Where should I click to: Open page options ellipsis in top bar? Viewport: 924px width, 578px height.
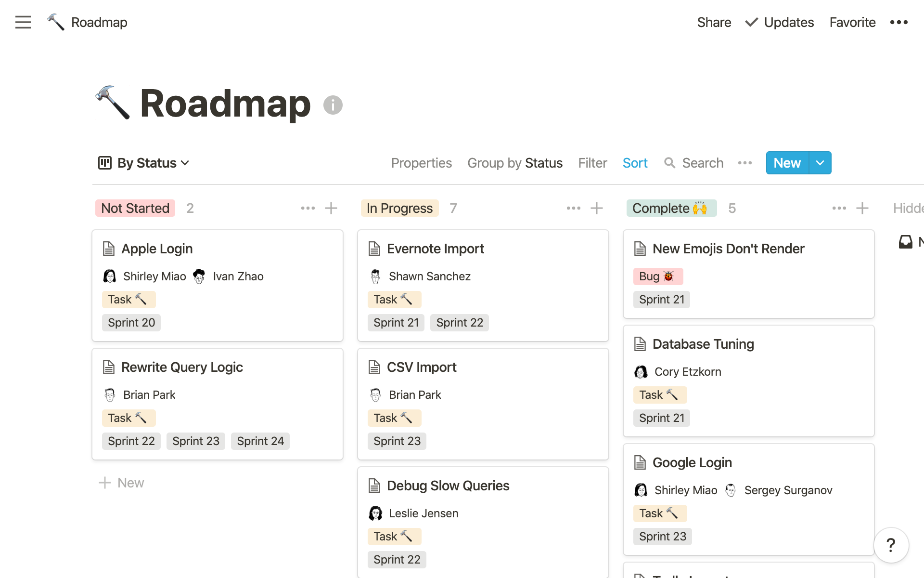tap(898, 22)
